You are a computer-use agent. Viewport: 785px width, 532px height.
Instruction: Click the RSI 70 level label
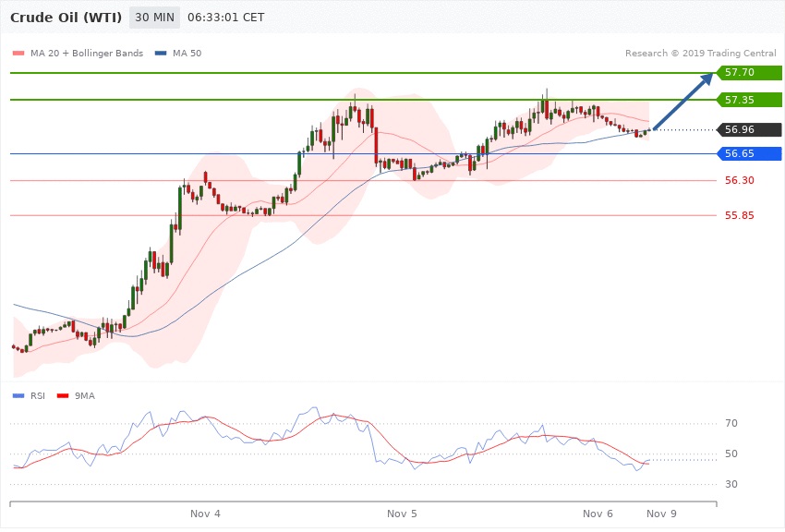click(x=730, y=424)
